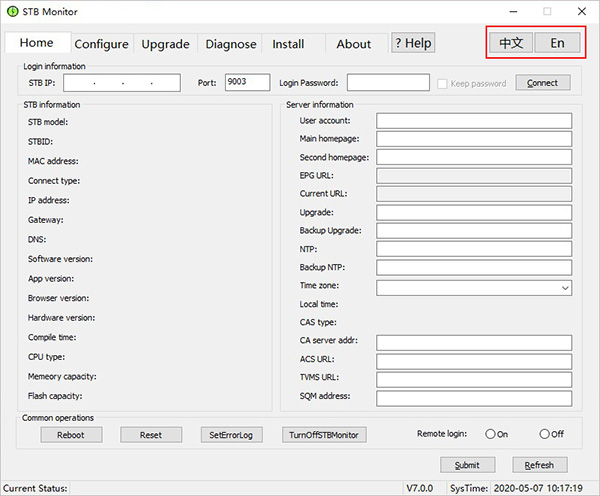Click the Submit button
This screenshot has height=496, width=600.
[x=466, y=465]
